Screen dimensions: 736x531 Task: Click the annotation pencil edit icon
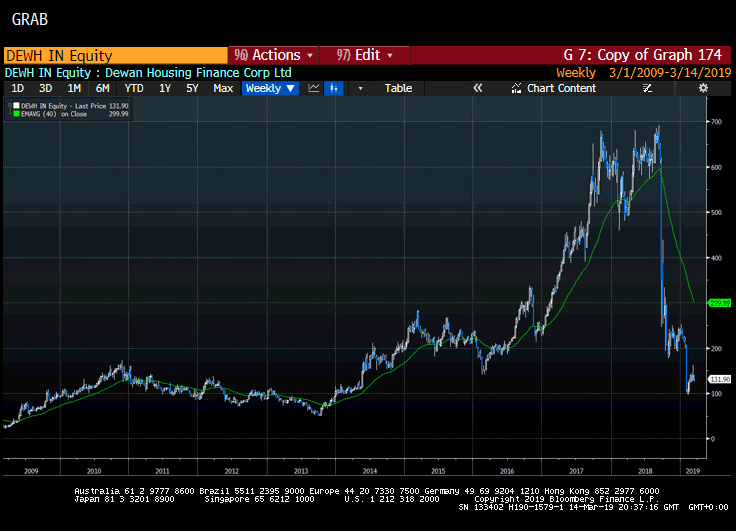coord(647,88)
